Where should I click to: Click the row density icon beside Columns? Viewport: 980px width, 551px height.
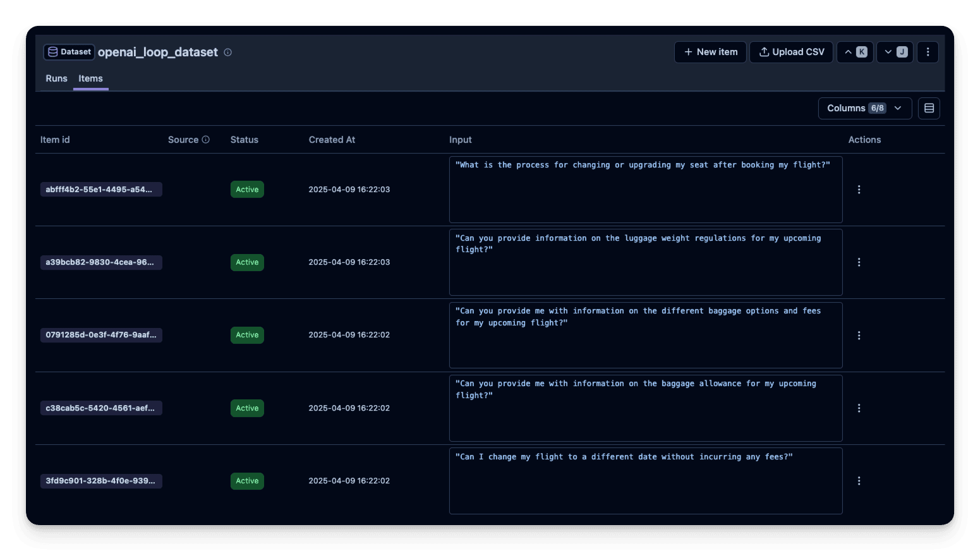click(x=929, y=108)
